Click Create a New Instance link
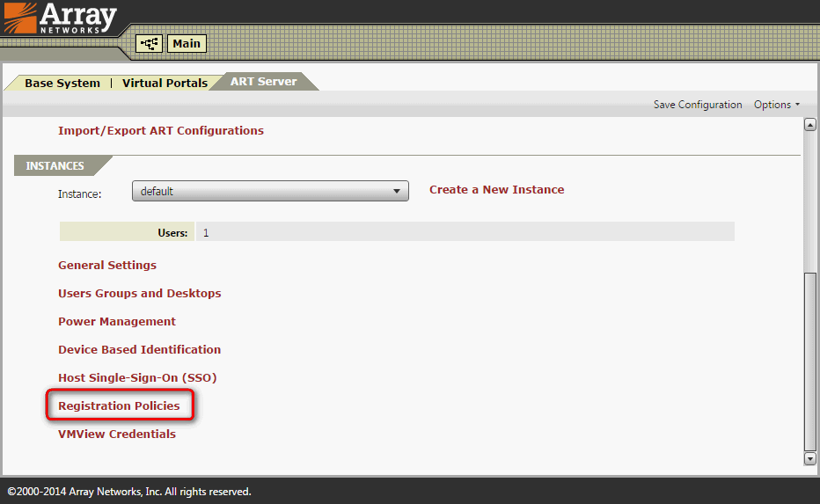 (497, 190)
